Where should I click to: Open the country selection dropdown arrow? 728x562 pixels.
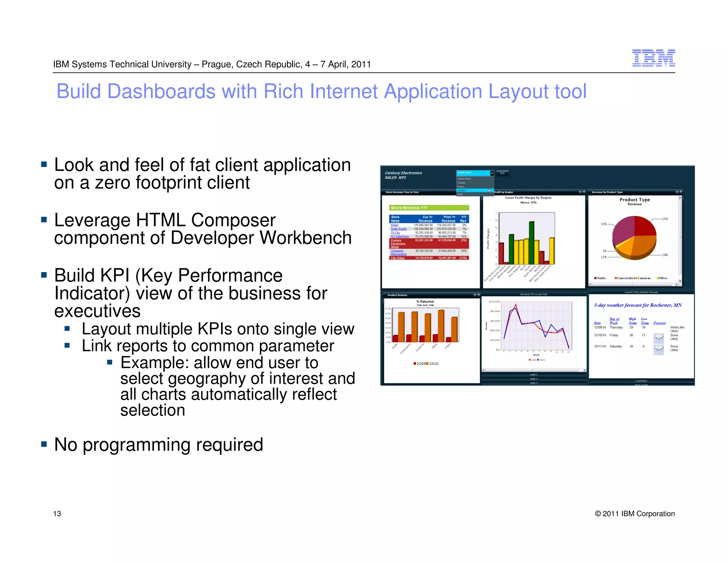click(492, 173)
